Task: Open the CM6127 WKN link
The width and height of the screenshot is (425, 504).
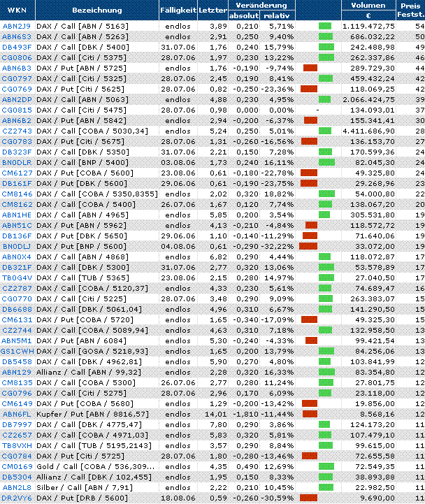Action: tap(17, 173)
